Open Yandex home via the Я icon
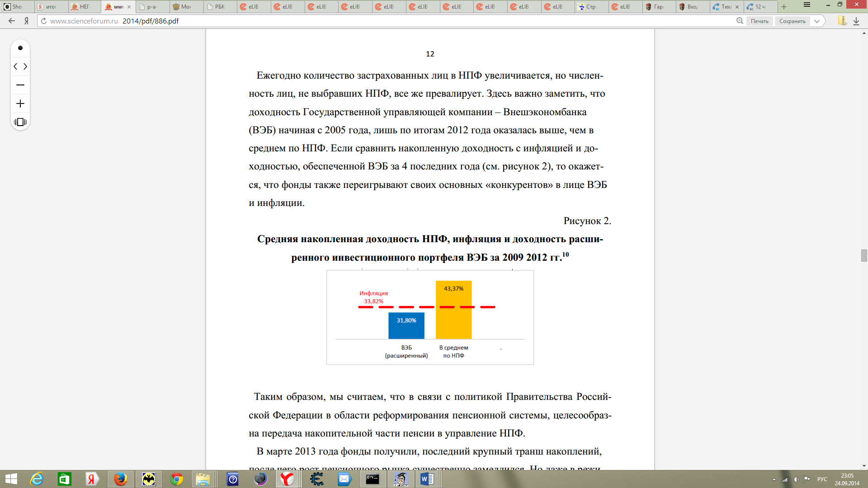 point(26,21)
